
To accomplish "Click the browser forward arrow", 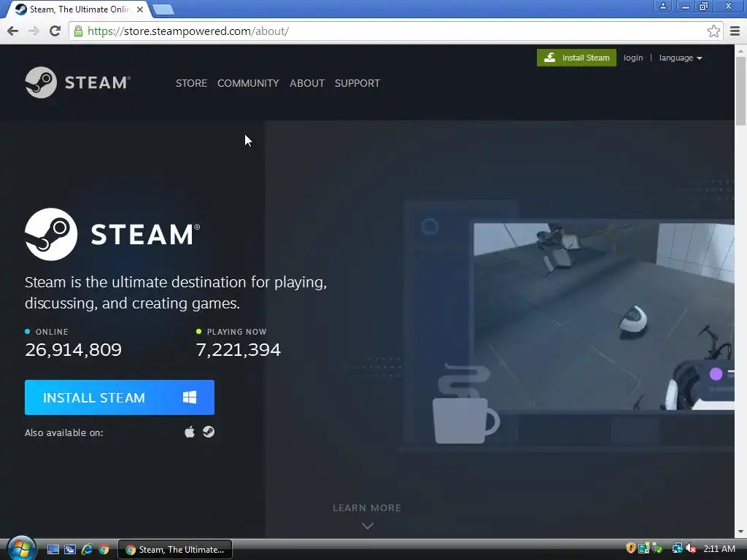I will pyautogui.click(x=34, y=31).
